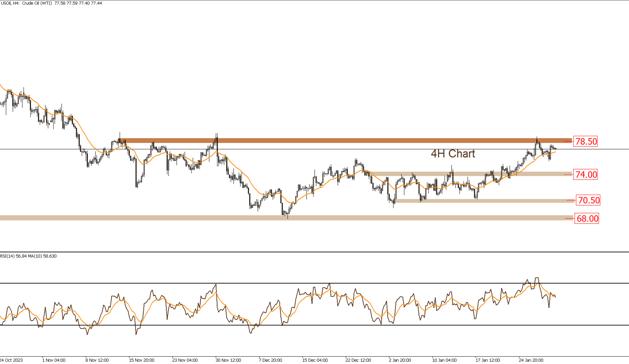
Task: Click the '15 Nov 20:00' time axis label
Action: coord(141,360)
